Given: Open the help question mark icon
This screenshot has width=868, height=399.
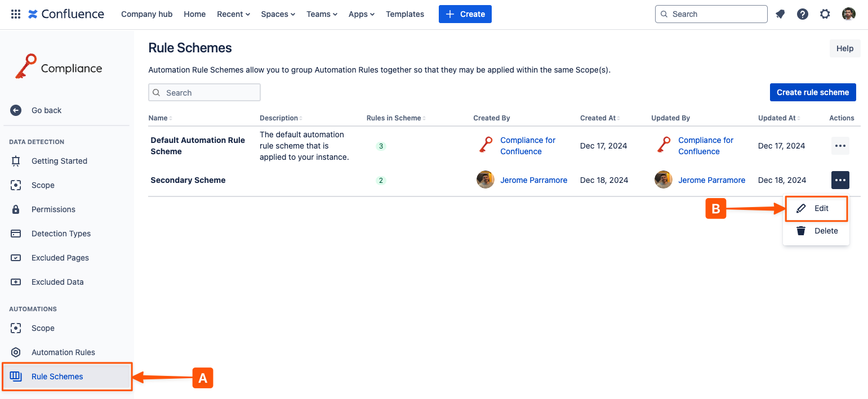Looking at the screenshot, I should (x=803, y=14).
